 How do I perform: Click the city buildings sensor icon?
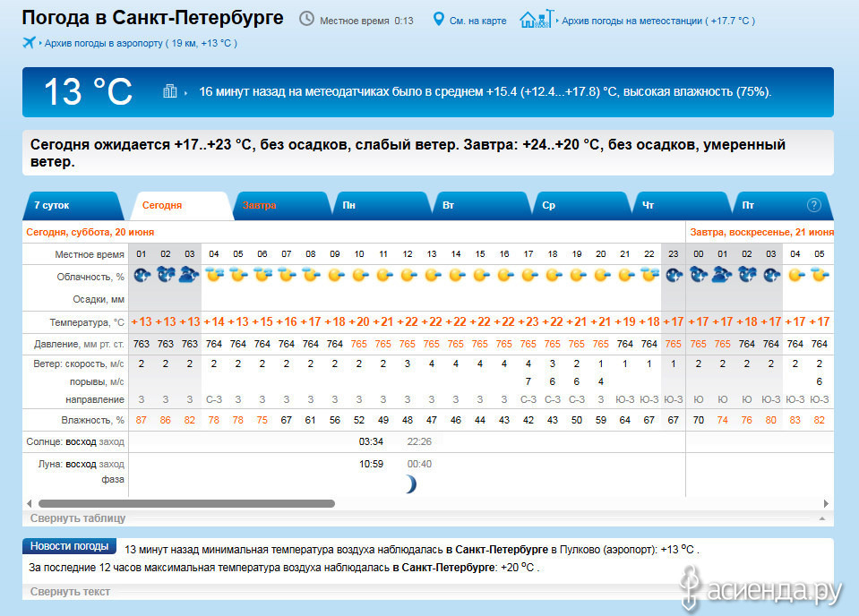pyautogui.click(x=170, y=91)
